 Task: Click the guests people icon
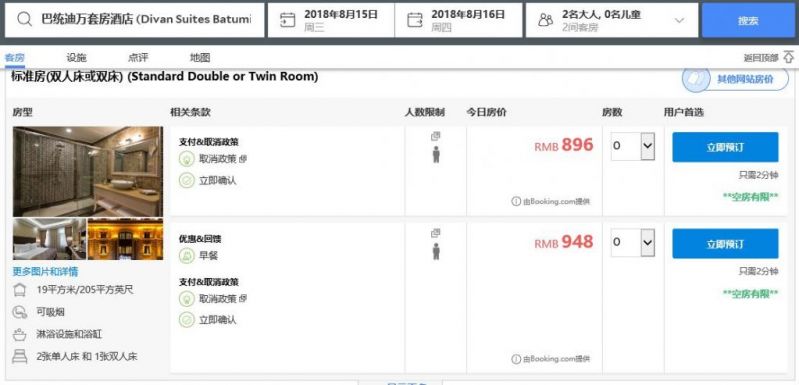tap(546, 20)
